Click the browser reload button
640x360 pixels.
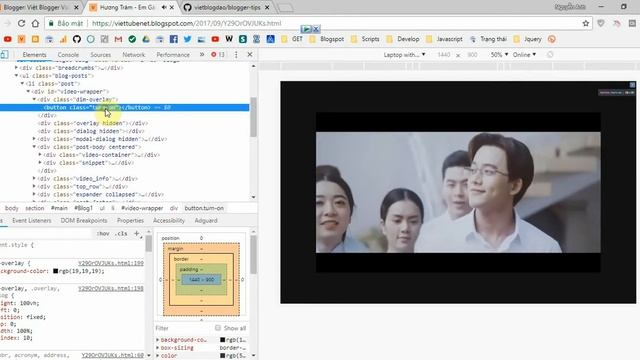(22, 23)
